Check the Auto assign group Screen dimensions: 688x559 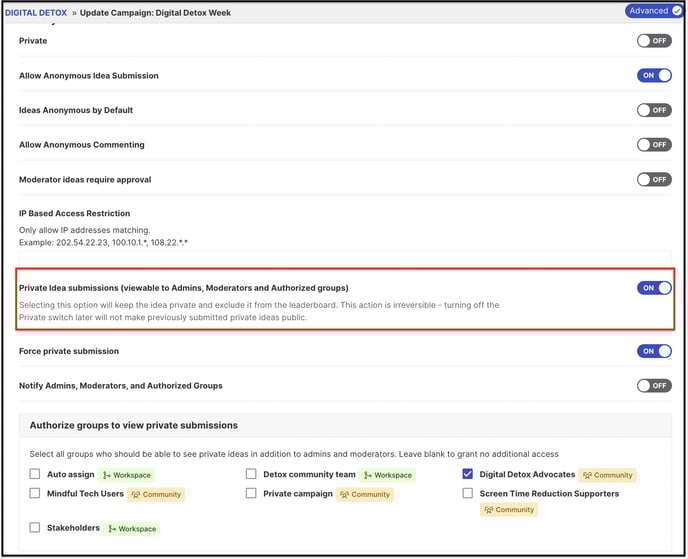click(x=35, y=474)
